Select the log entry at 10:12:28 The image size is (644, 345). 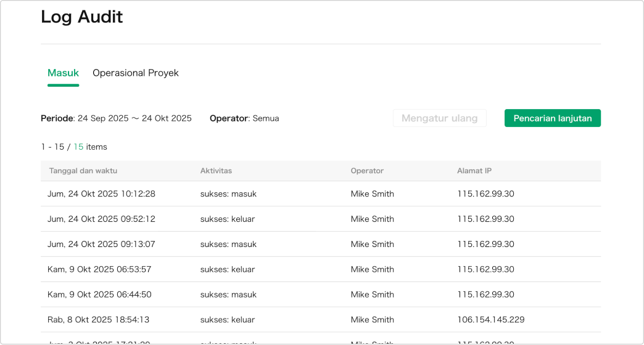tap(101, 194)
